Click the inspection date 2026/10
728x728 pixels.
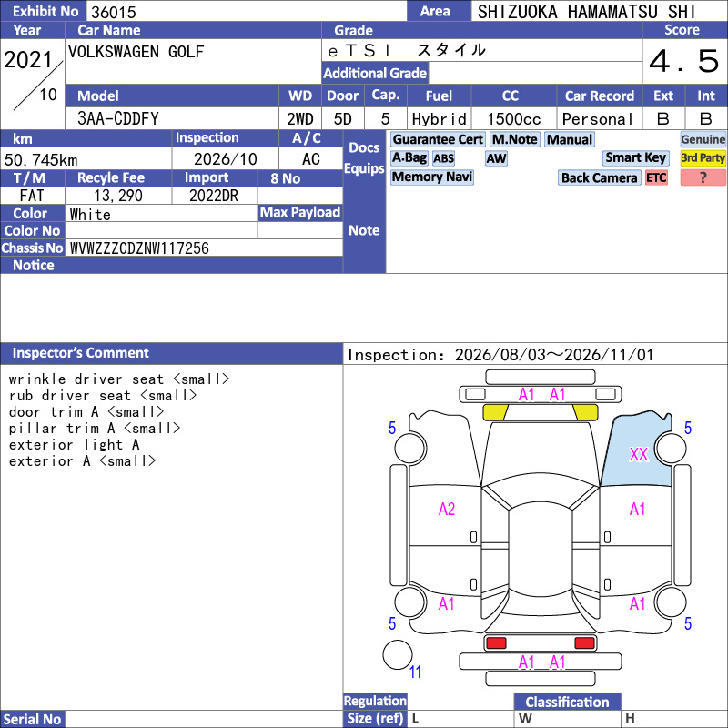tap(225, 159)
